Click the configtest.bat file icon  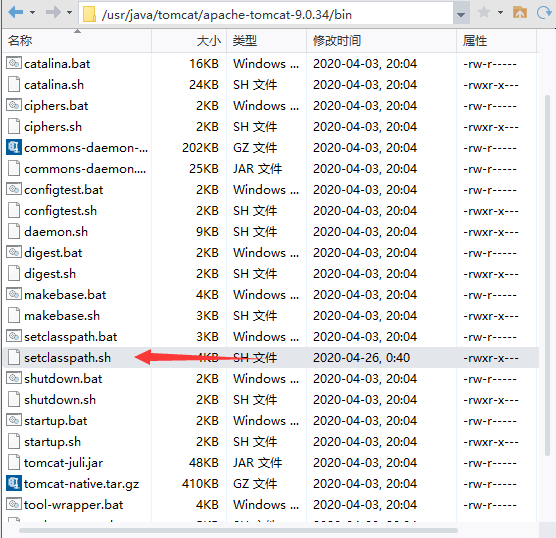coord(14,189)
